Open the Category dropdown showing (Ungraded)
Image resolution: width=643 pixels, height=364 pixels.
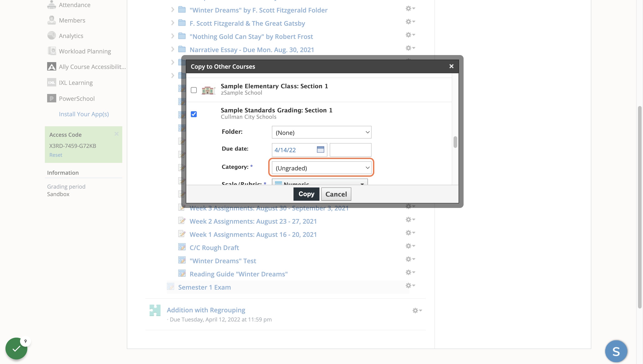(321, 168)
